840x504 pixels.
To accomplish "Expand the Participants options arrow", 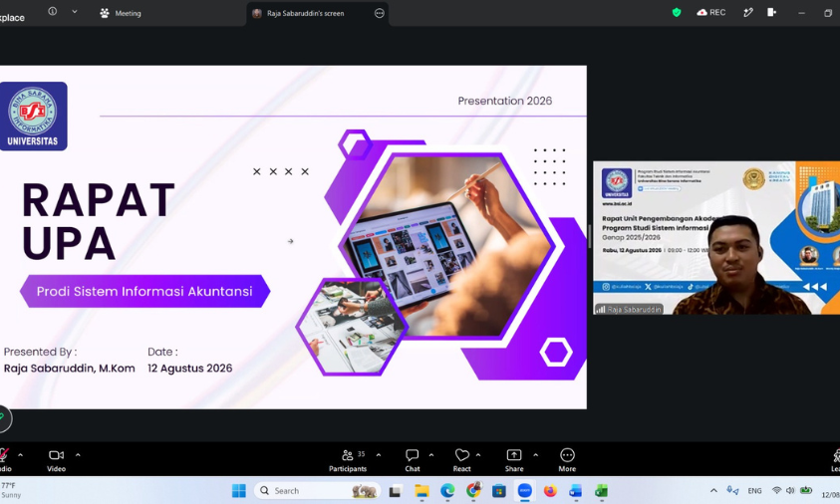I will [x=379, y=455].
